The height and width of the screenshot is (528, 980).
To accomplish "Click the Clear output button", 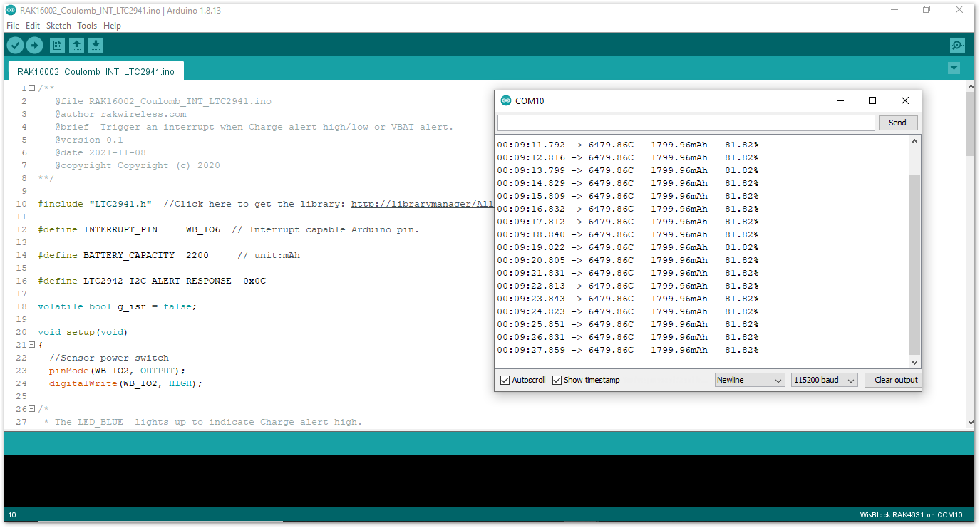I will (x=895, y=380).
